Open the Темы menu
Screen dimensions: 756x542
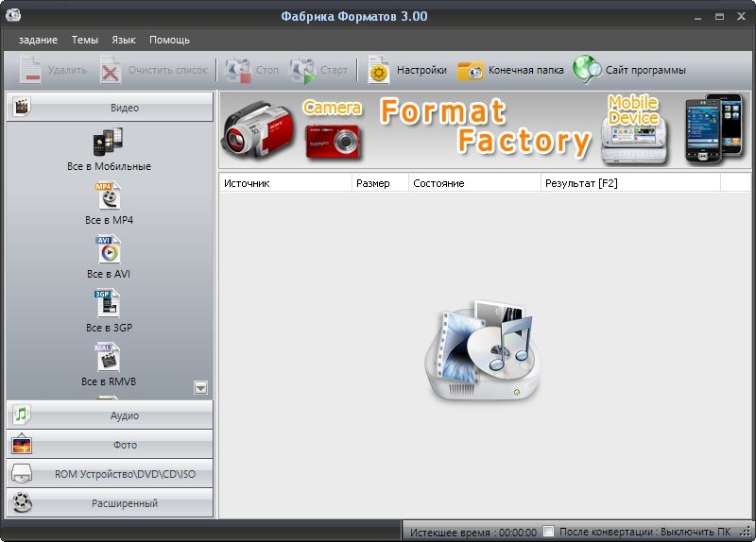[84, 40]
